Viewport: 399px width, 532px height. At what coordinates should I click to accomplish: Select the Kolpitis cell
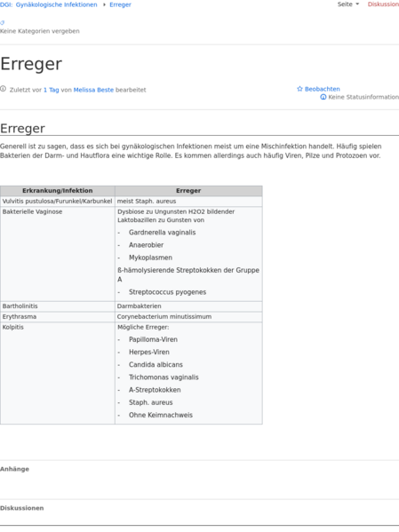58,373
